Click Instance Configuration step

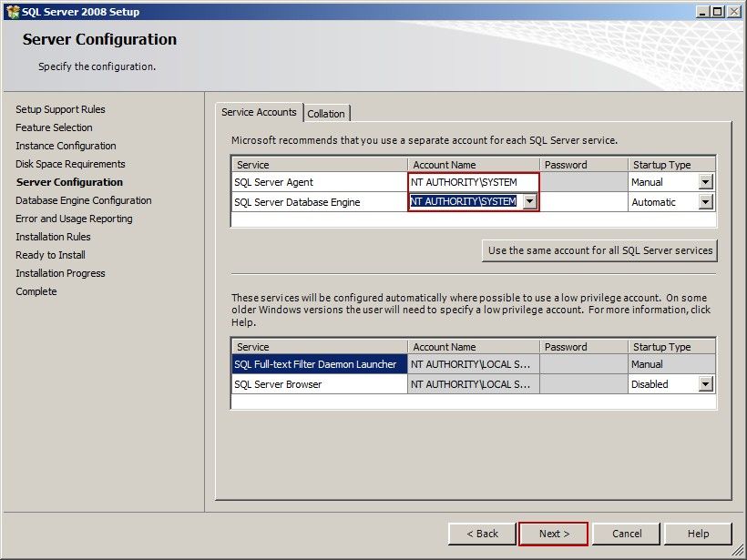coord(66,146)
